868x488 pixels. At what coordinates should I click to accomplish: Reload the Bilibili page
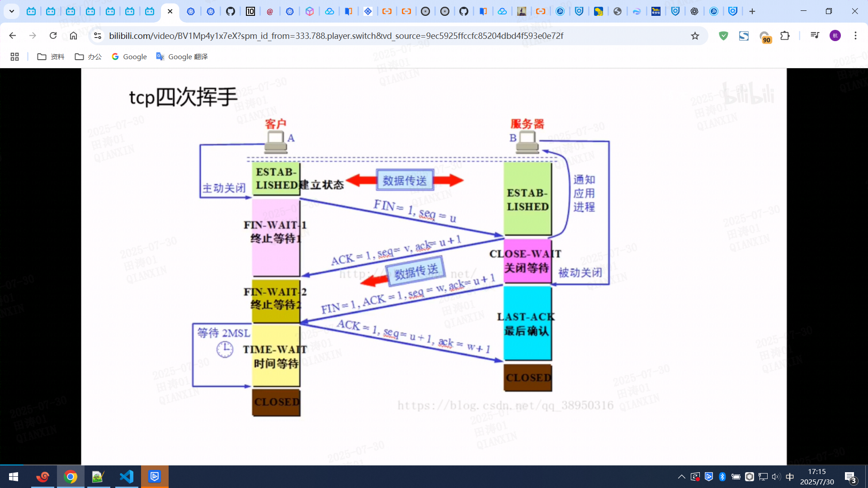point(53,36)
